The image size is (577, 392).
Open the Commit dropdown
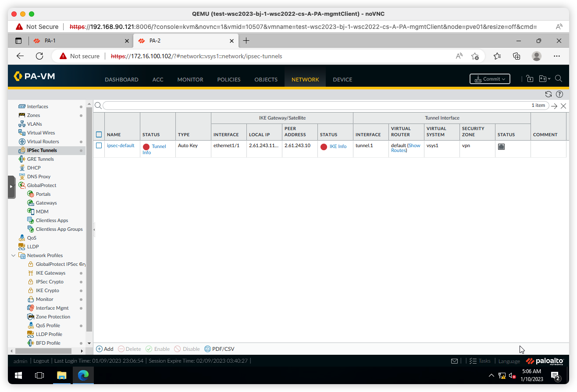(x=490, y=79)
